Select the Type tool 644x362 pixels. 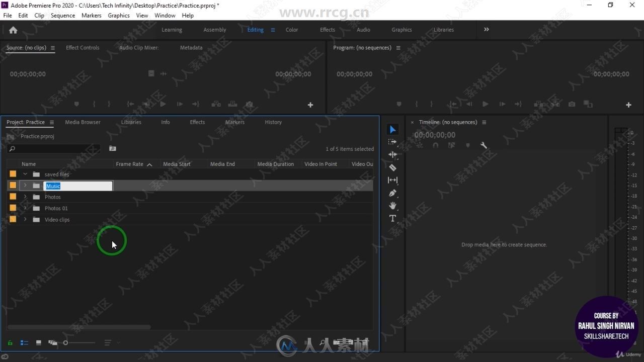click(392, 218)
